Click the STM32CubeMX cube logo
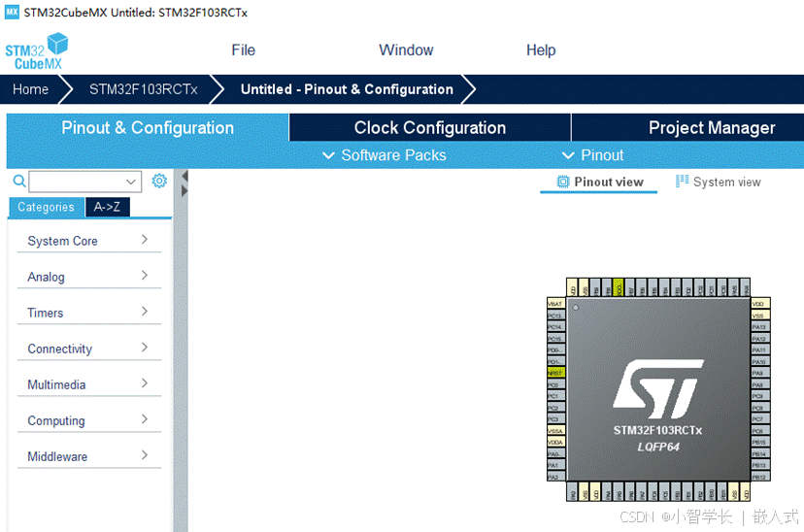Screen dimensions: 804x532 [x=36, y=51]
